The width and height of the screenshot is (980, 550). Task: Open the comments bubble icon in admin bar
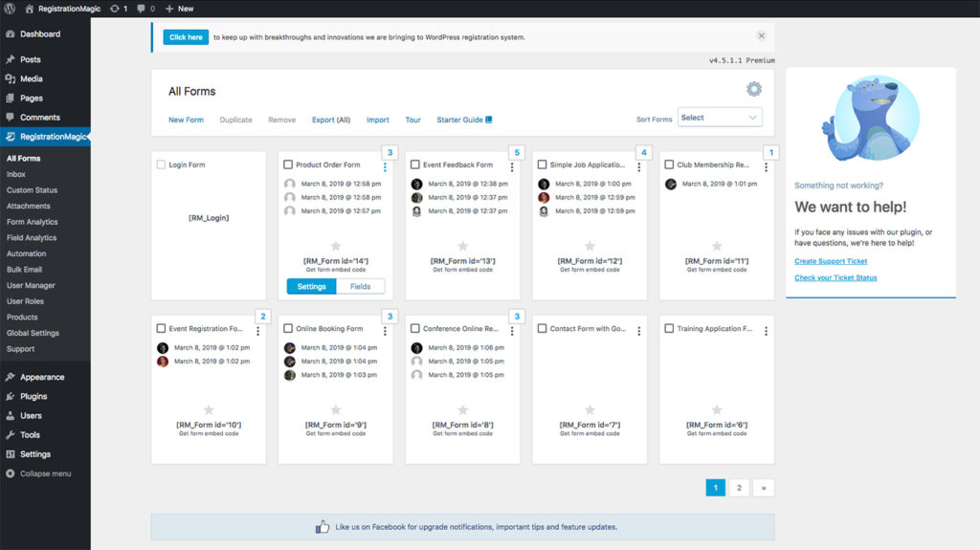pyautogui.click(x=142, y=9)
